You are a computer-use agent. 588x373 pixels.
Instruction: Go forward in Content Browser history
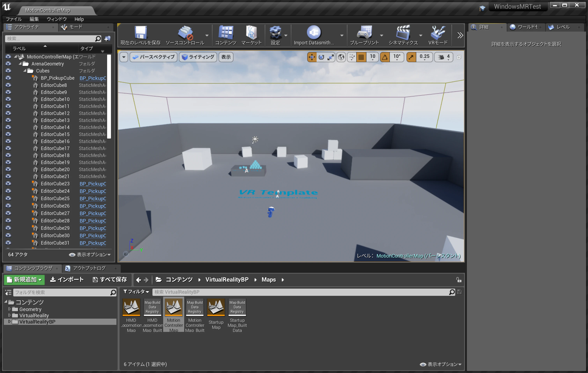146,280
